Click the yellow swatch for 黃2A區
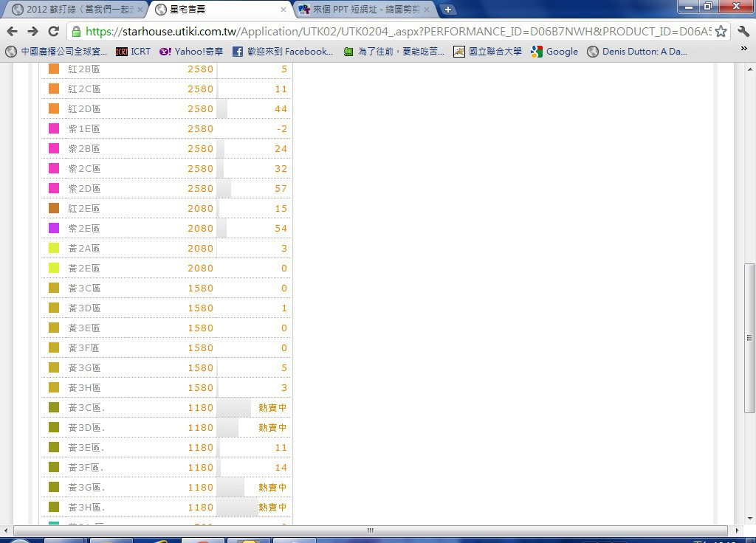Viewport: 756px width, 543px height. pyautogui.click(x=54, y=248)
